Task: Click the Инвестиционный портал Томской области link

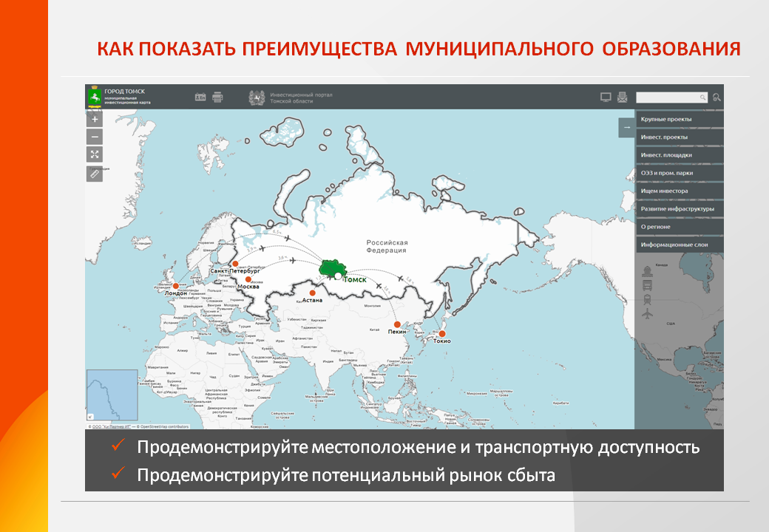Action: 301,98
